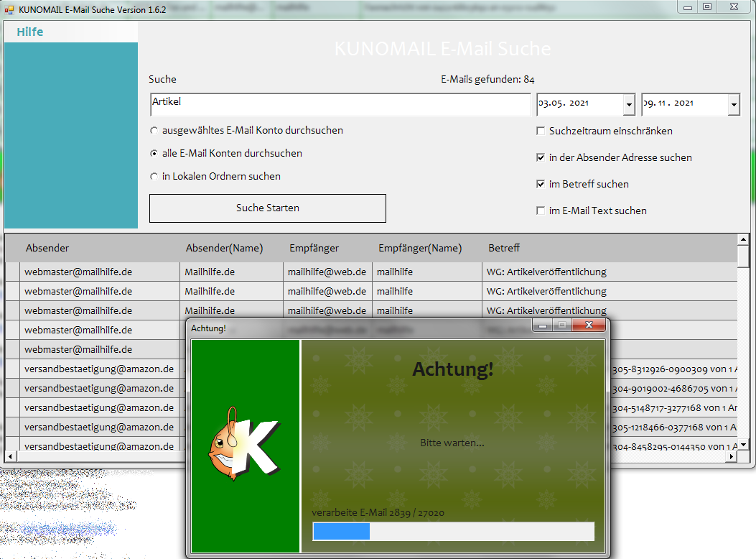The height and width of the screenshot is (559, 756).
Task: Minimize the KUNOMAIL E-Mail Suche window
Action: click(688, 6)
